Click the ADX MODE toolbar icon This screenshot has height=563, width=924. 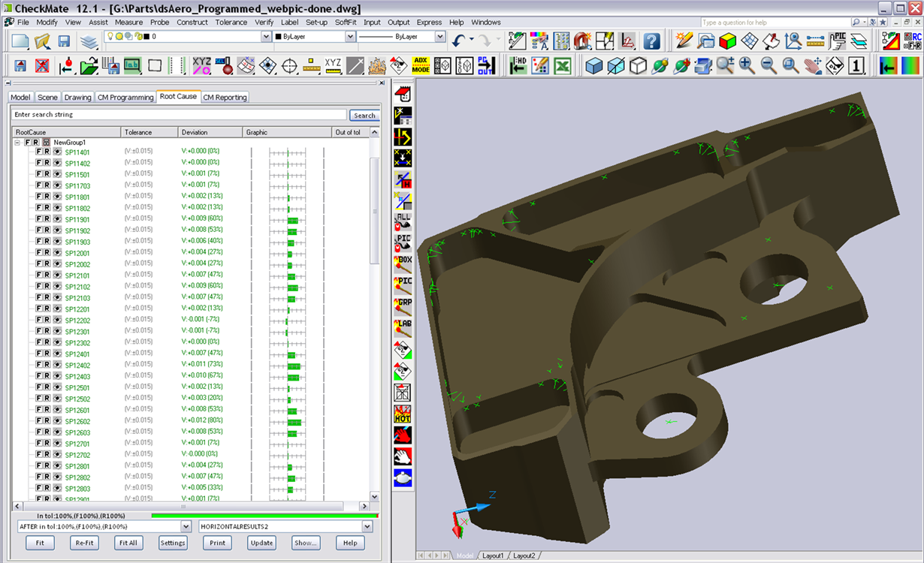[x=421, y=66]
